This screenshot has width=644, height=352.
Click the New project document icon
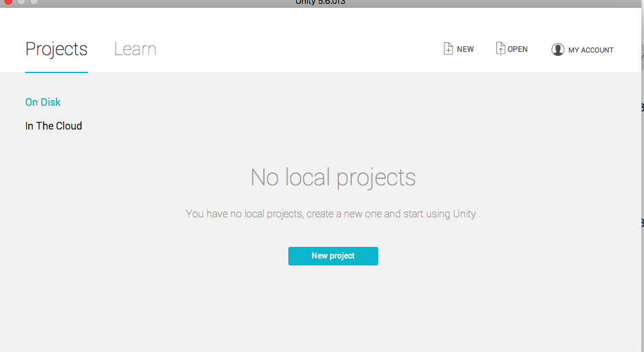point(448,49)
